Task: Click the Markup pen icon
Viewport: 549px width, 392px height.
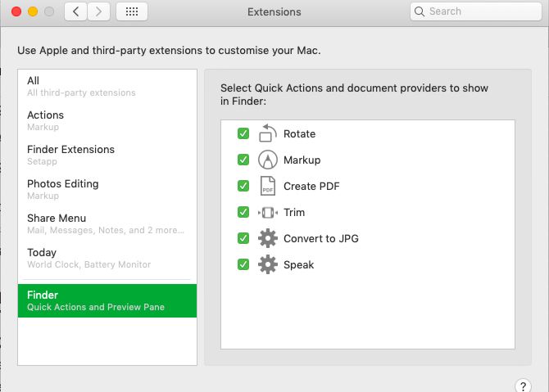Action: click(268, 160)
